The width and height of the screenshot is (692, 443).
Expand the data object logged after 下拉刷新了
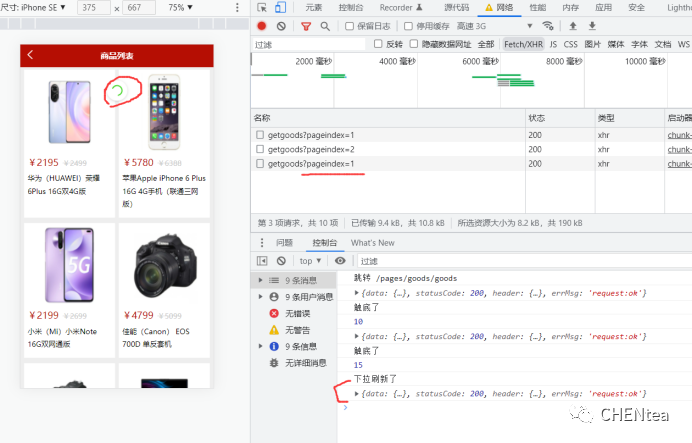coord(357,394)
